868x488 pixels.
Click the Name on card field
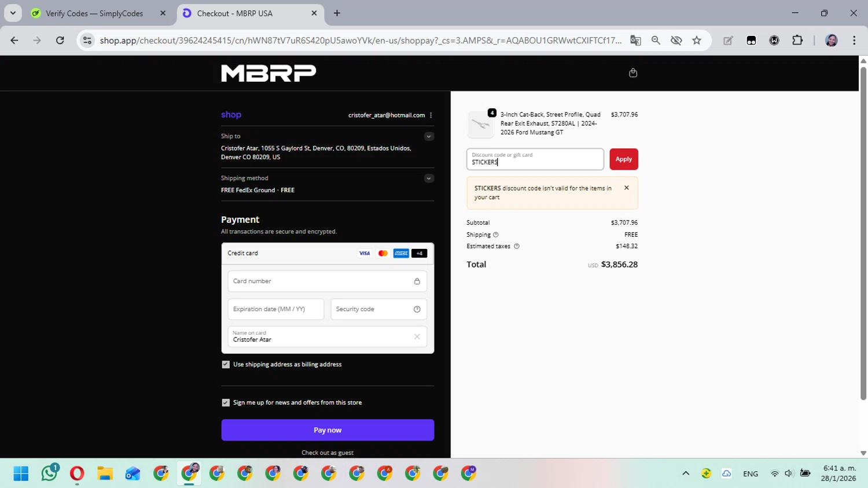coord(328,337)
